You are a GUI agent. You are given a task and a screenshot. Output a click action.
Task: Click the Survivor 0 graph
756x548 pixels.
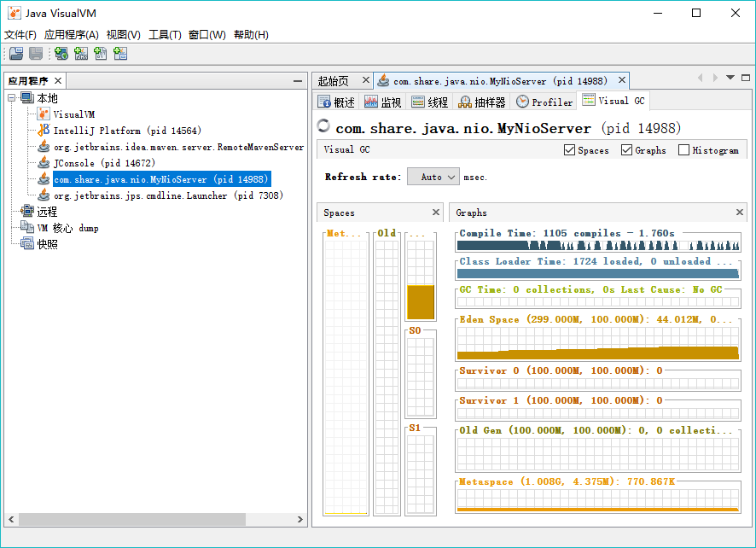click(x=598, y=383)
